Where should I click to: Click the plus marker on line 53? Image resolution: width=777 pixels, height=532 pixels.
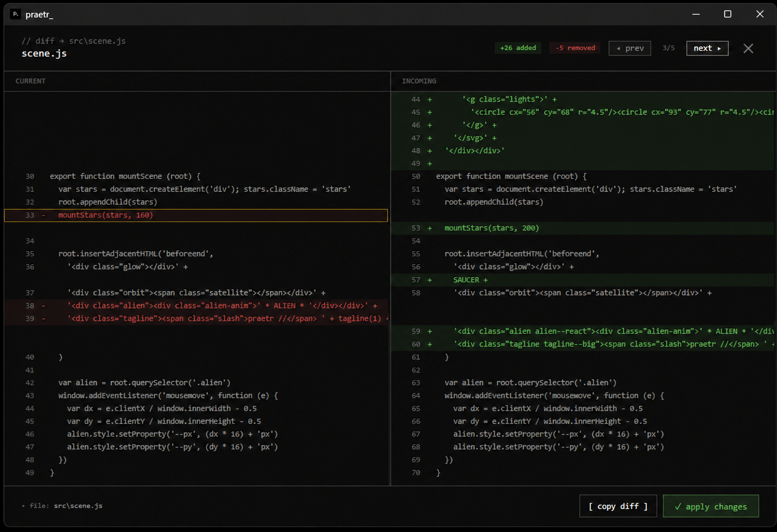pyautogui.click(x=430, y=228)
